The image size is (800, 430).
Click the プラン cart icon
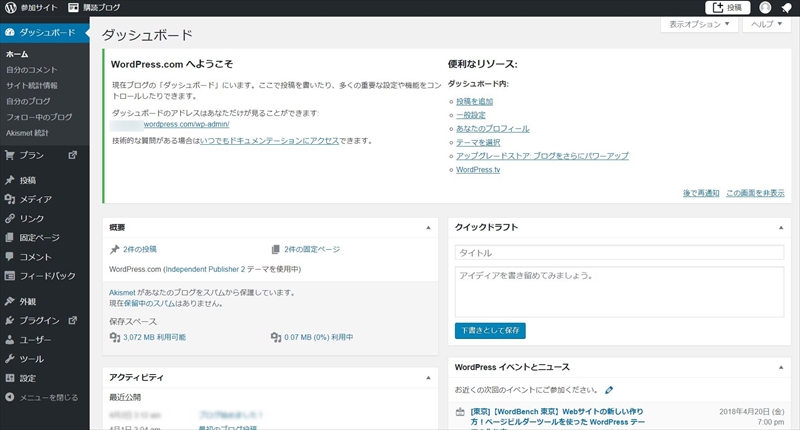[x=9, y=155]
